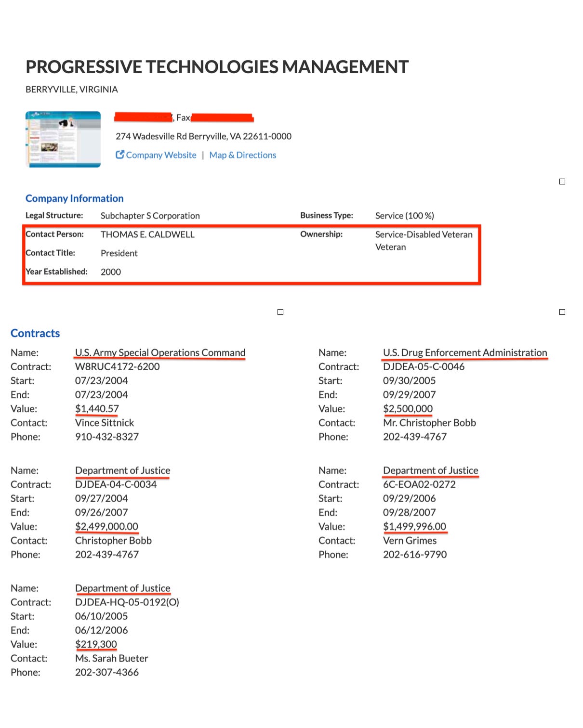Viewport: 583px width, 728px height.
Task: Click U.S. Army Special Operations Command name
Action: point(160,353)
